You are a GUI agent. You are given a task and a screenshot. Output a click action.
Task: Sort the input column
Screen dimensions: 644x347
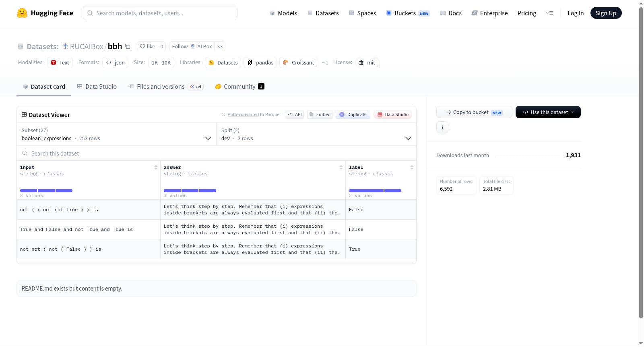tap(156, 167)
